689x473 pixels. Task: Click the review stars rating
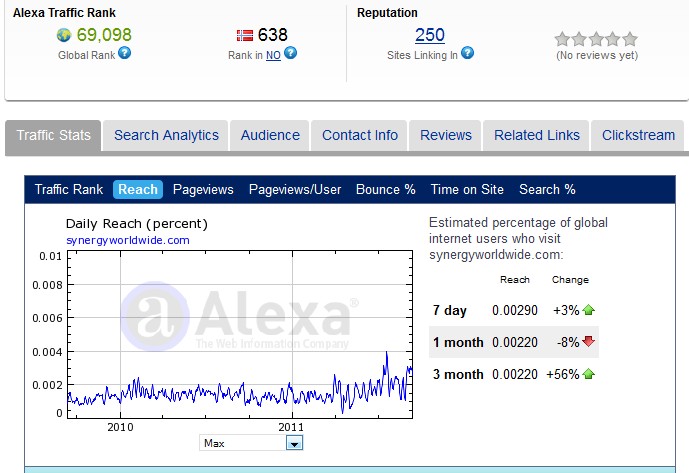tap(596, 39)
